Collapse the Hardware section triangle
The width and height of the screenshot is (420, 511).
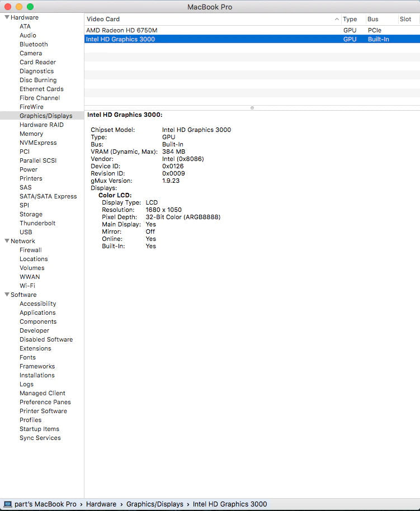(7, 17)
